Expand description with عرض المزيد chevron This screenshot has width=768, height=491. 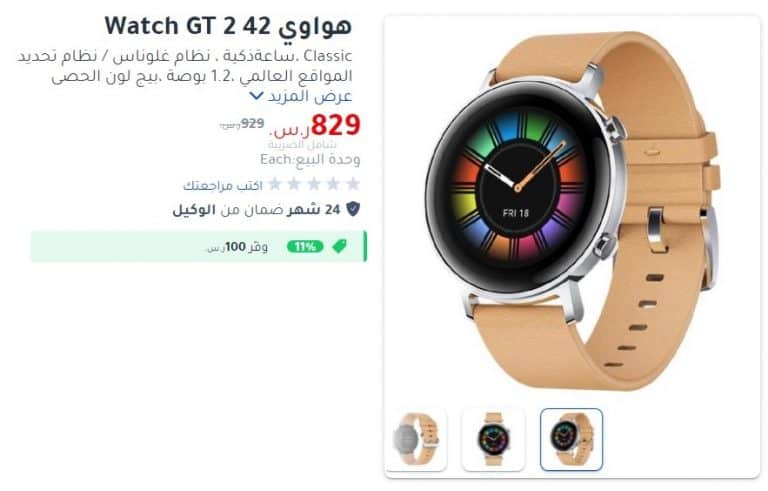[x=256, y=96]
